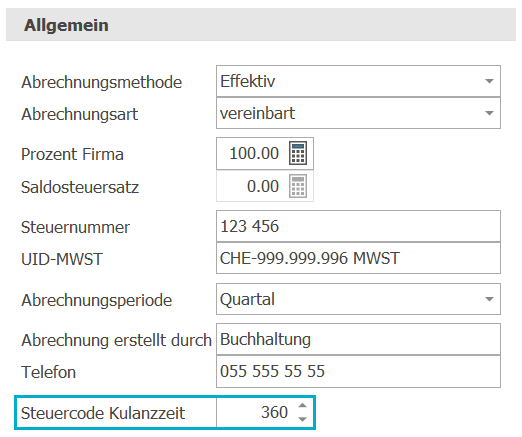Open calculator for Prozent Firma field

point(298,153)
